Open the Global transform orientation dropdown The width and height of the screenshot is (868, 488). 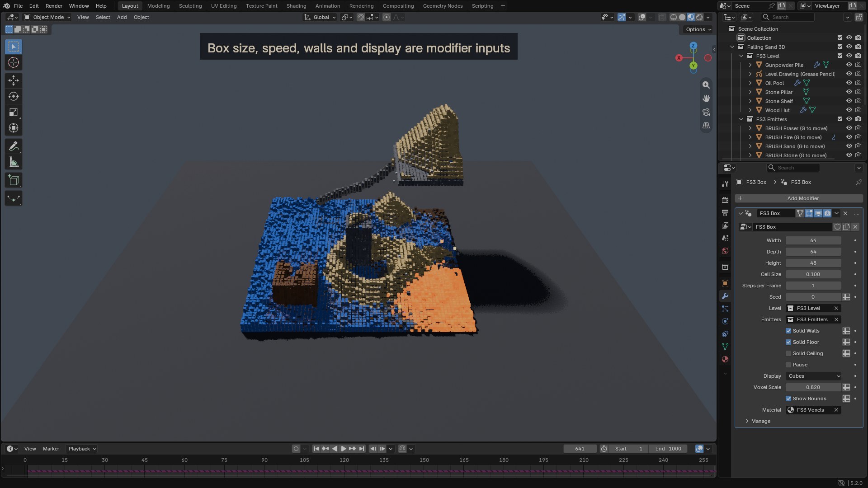coord(320,17)
